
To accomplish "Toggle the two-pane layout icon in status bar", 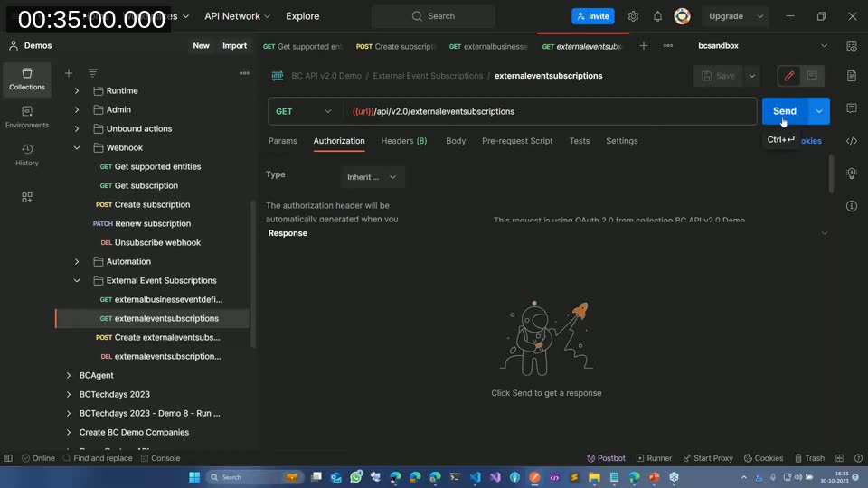I will [x=839, y=458].
